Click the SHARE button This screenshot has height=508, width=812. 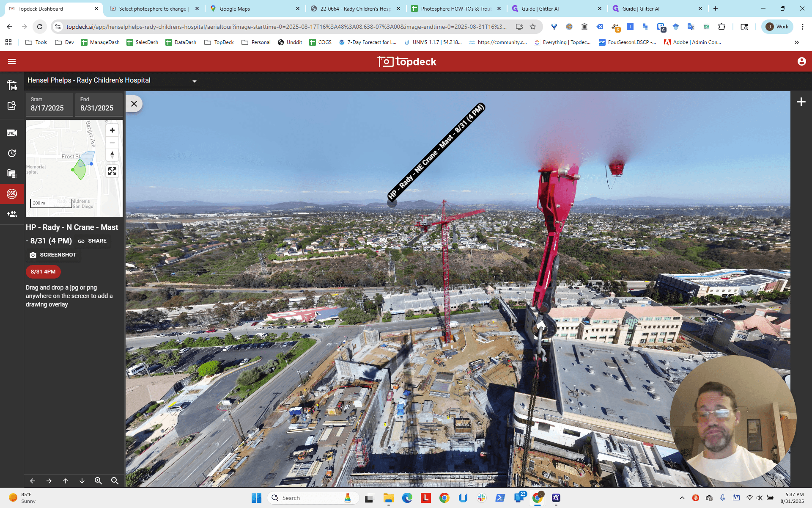[x=93, y=241]
